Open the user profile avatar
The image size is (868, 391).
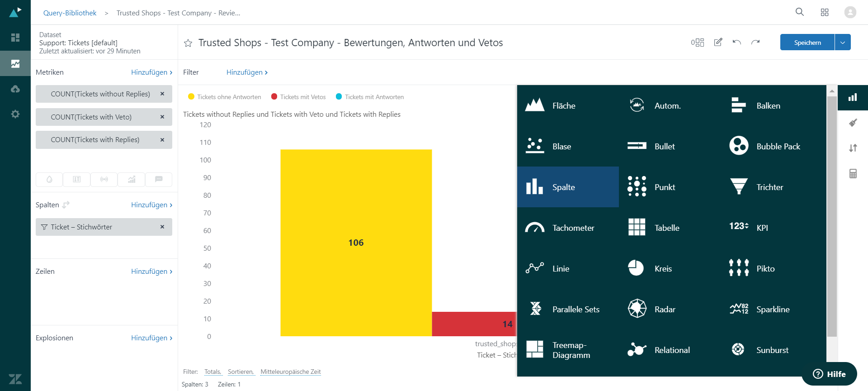(850, 12)
